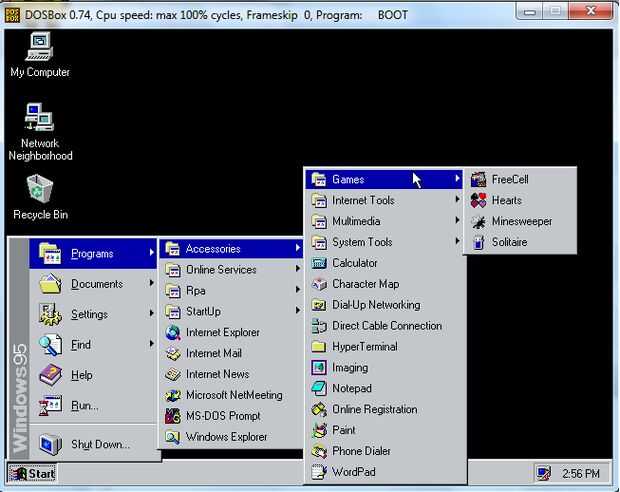
Task: Expand Online Services submenu arrow
Action: tap(298, 269)
